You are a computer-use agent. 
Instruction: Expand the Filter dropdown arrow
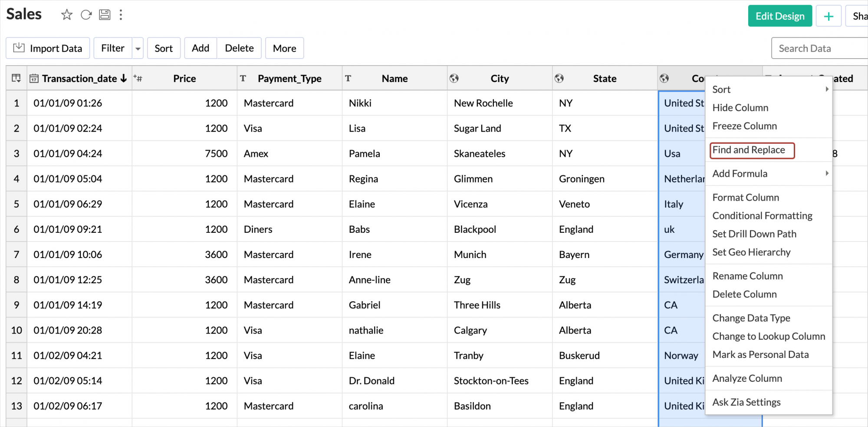coord(138,48)
